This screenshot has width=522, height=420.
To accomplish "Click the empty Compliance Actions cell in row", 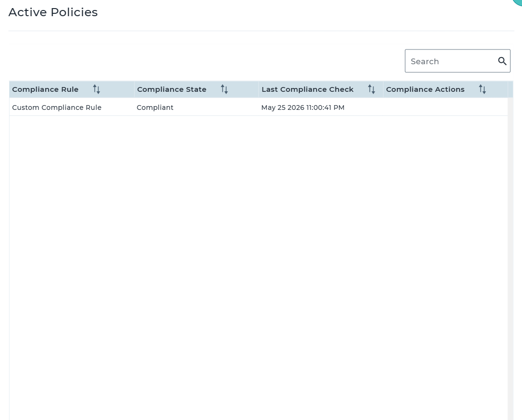I will click(445, 107).
